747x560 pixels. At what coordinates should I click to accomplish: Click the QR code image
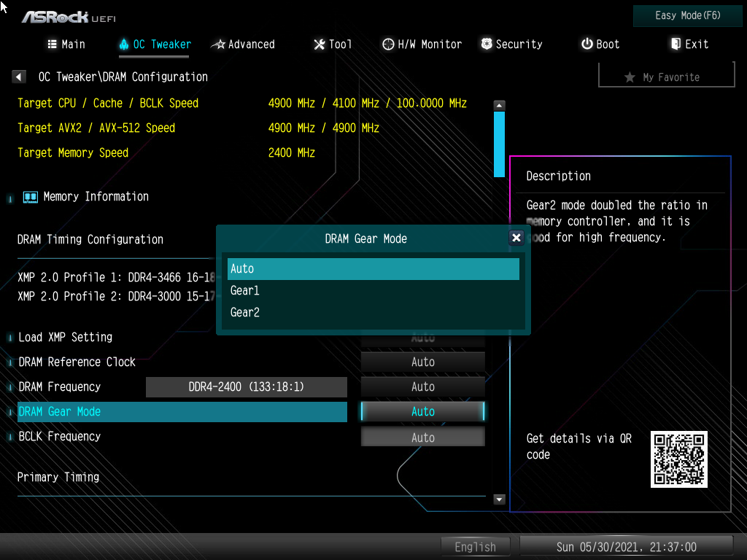pos(678,459)
